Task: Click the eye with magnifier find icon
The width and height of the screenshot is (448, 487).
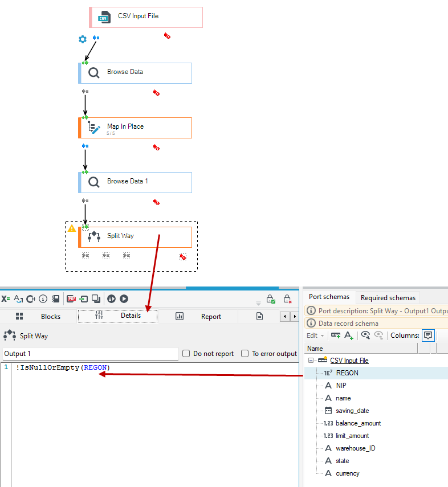Action: click(365, 335)
